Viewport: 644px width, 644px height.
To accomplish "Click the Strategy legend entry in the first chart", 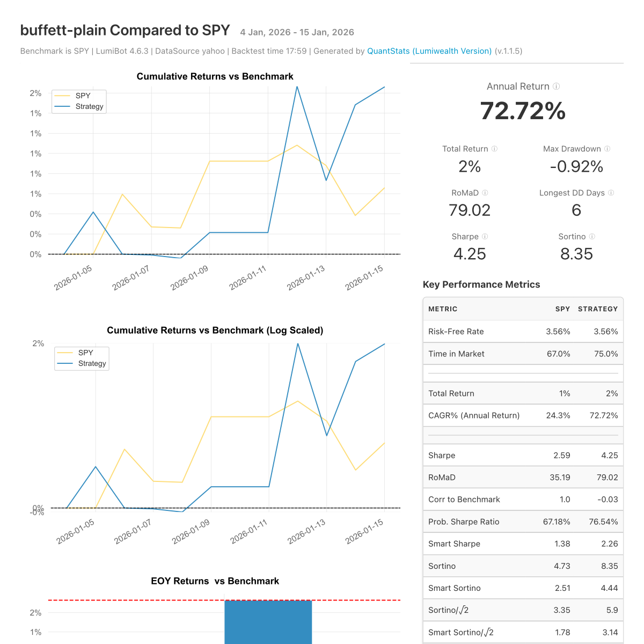I will (x=79, y=106).
